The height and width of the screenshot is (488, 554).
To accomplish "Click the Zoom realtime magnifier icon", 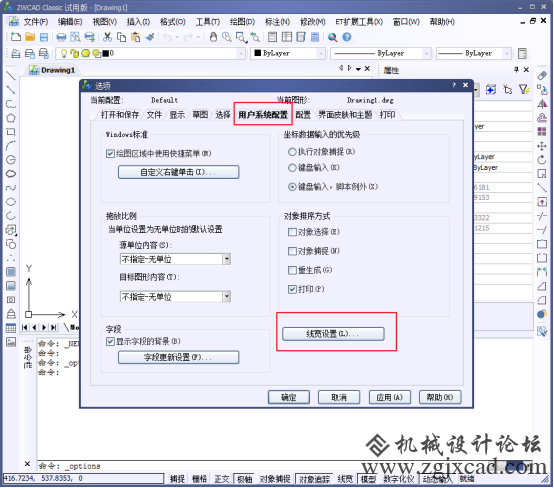I will coord(227,37).
